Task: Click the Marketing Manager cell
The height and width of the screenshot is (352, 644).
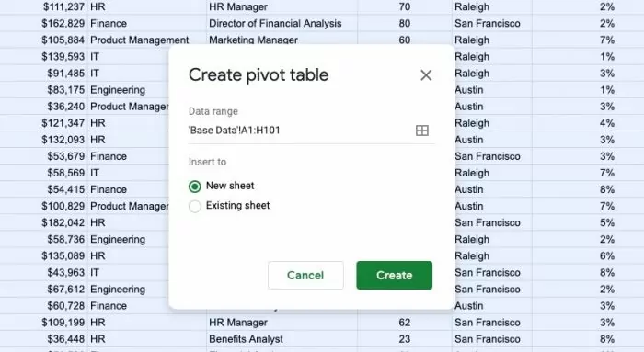Action: [x=282, y=40]
